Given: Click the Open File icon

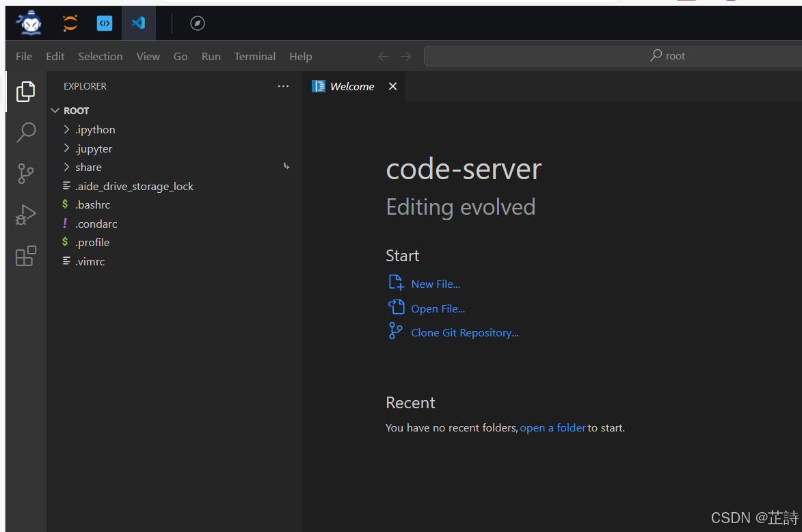Looking at the screenshot, I should (x=396, y=307).
